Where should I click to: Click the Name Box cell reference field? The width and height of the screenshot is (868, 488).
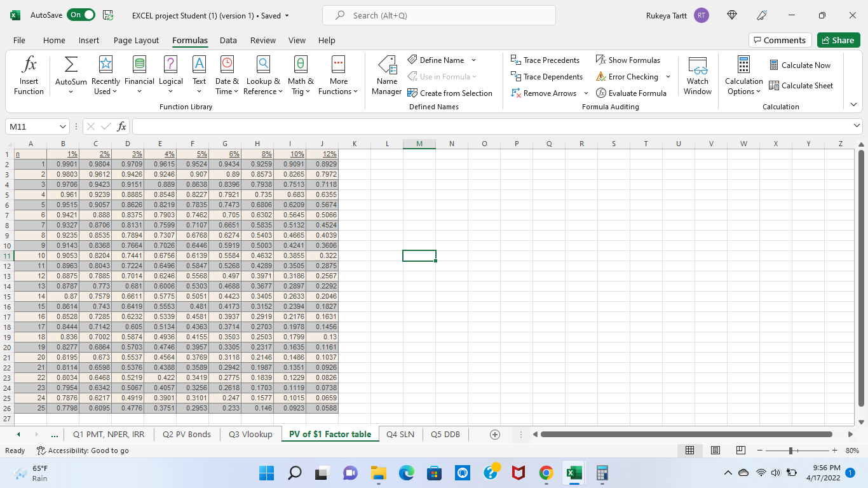[32, 126]
